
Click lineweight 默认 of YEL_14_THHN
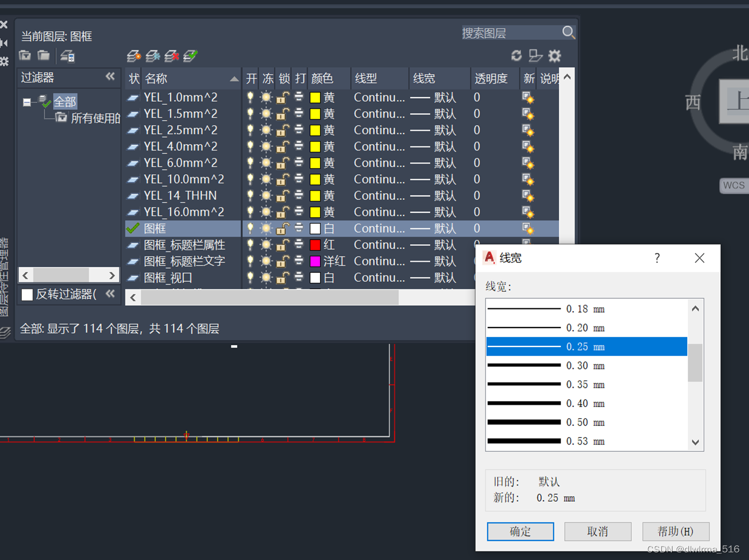445,196
